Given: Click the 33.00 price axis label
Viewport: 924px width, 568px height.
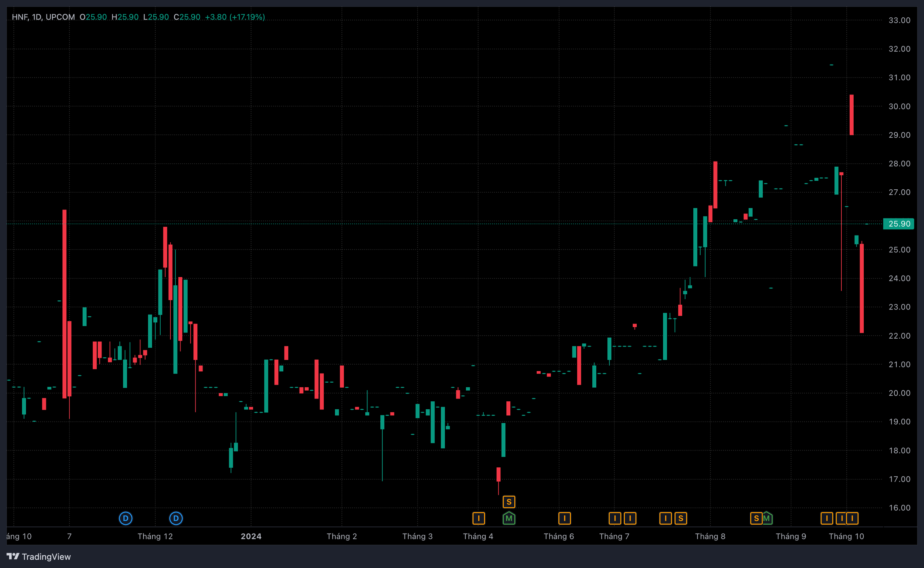Looking at the screenshot, I should click(x=899, y=20).
